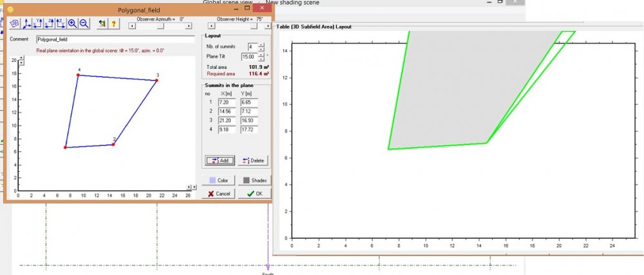Select the perspective 3D axes view icon
Image resolution: width=644 pixels, height=275 pixels.
pos(27,23)
